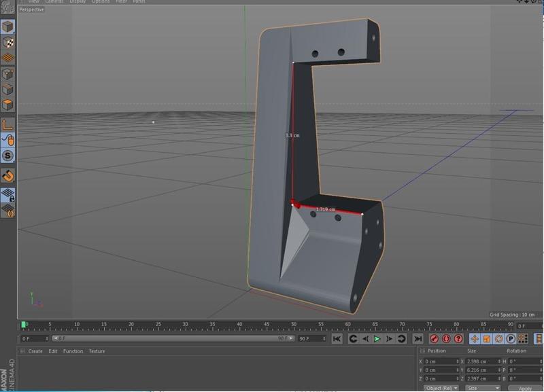The width and height of the screenshot is (544, 392).
Task: Click the Apply button in coordinates panel
Action: pos(524,388)
